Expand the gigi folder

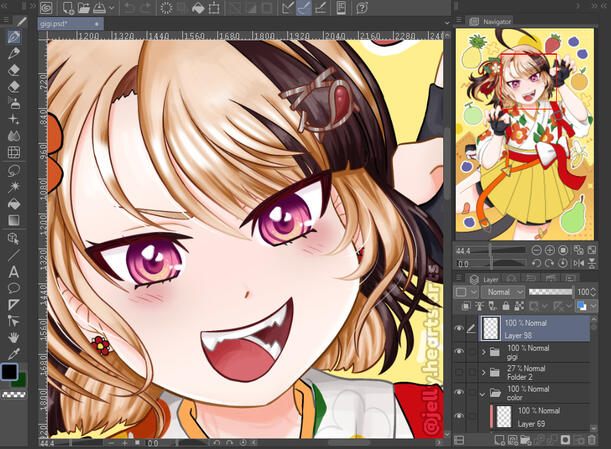(x=484, y=352)
